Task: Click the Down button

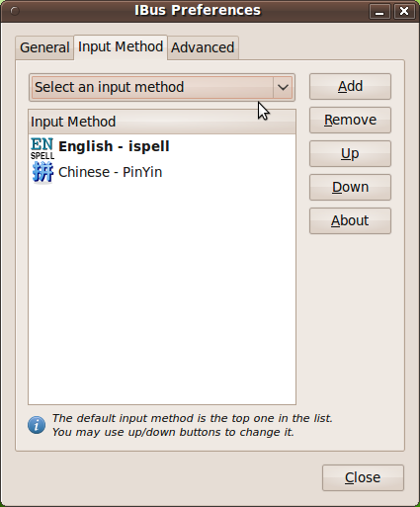Action: 350,187
